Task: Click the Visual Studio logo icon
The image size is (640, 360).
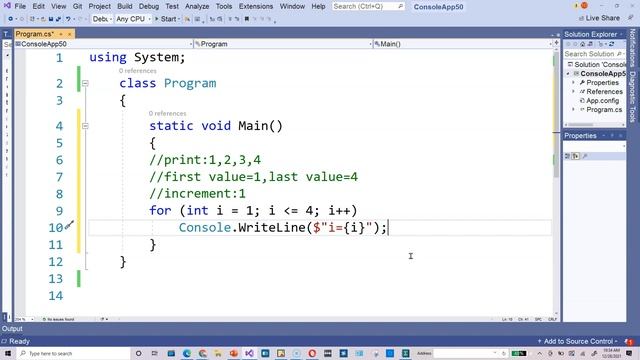Action: [7, 6]
